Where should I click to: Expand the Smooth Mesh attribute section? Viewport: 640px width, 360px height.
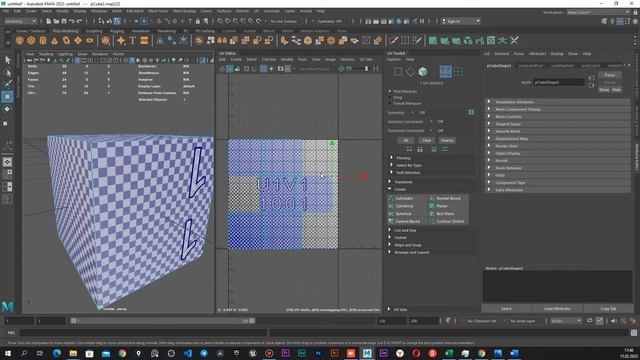click(x=558, y=131)
